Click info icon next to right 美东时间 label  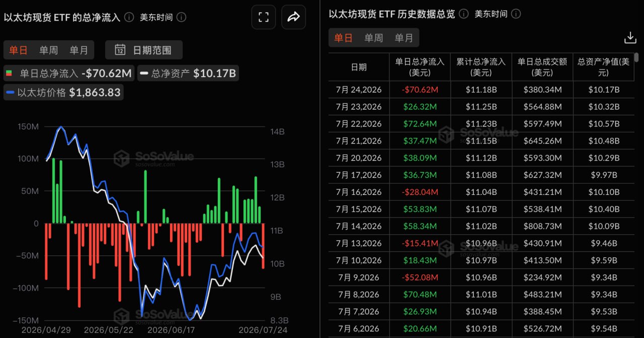coord(516,14)
